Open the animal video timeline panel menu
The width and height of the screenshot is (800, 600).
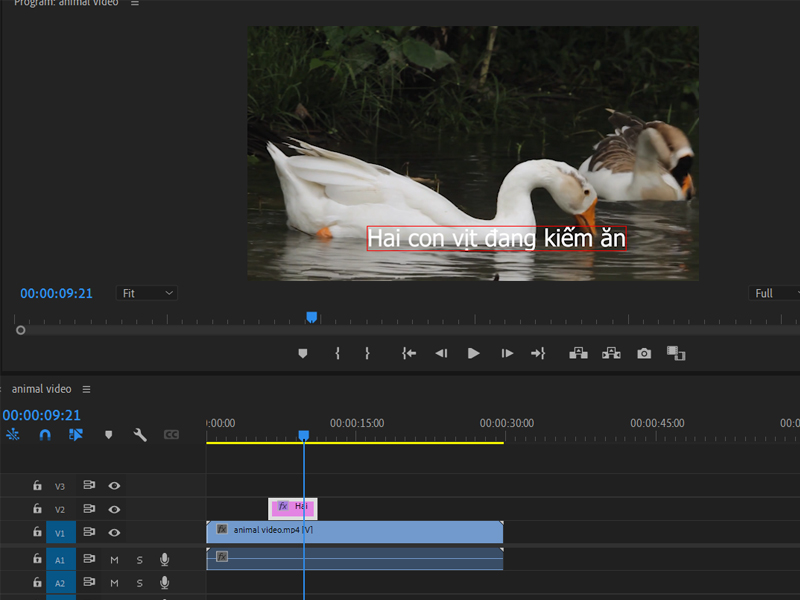click(88, 389)
